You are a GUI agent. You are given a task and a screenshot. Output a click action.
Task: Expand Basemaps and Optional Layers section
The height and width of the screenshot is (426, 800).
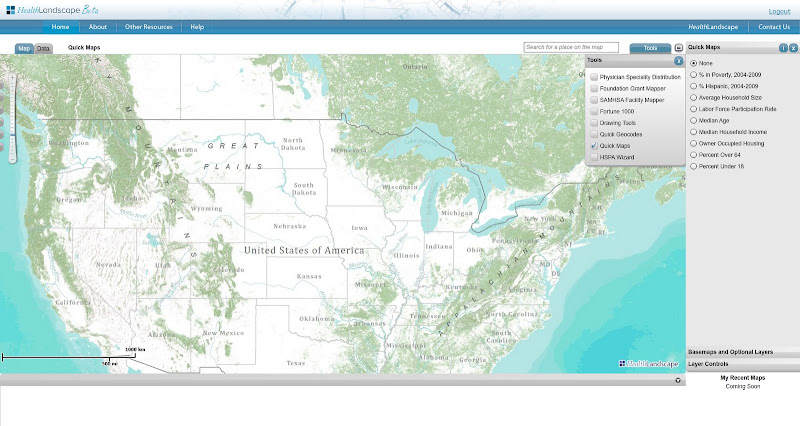click(743, 352)
